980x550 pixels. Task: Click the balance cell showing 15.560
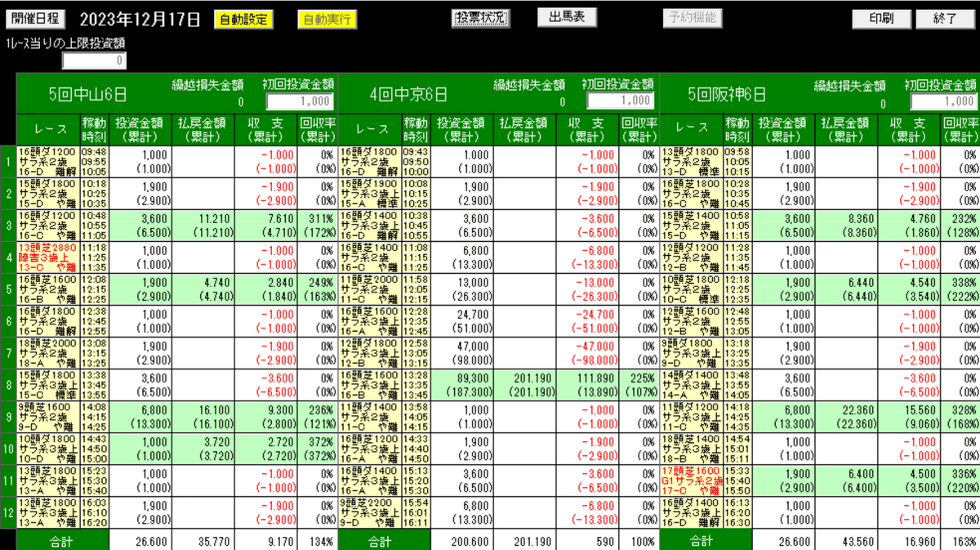pos(909,417)
